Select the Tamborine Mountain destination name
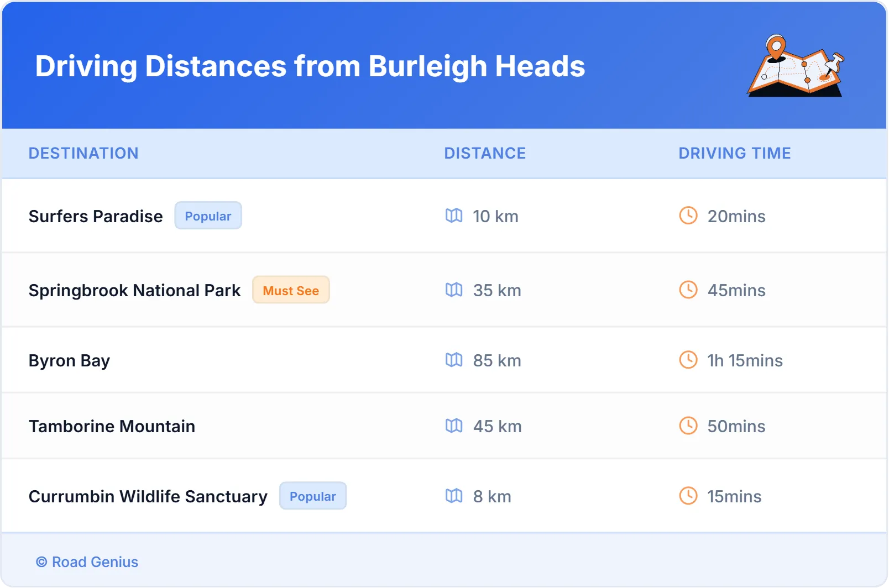The image size is (889, 588). click(112, 426)
